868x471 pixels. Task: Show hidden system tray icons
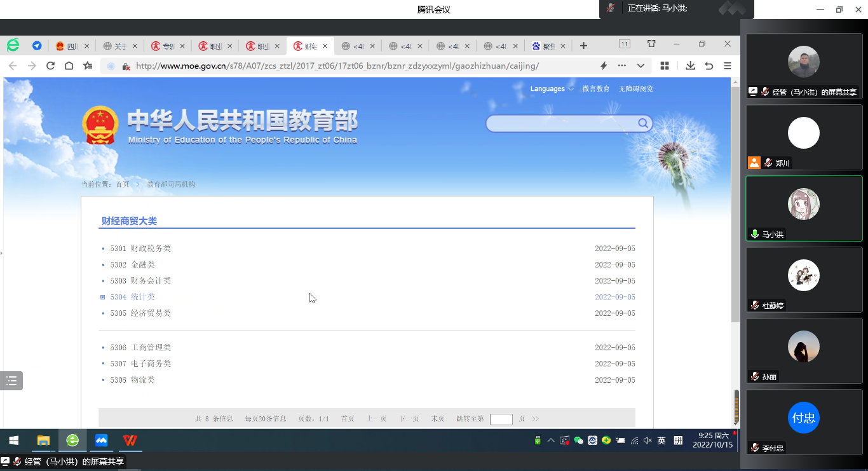point(550,440)
